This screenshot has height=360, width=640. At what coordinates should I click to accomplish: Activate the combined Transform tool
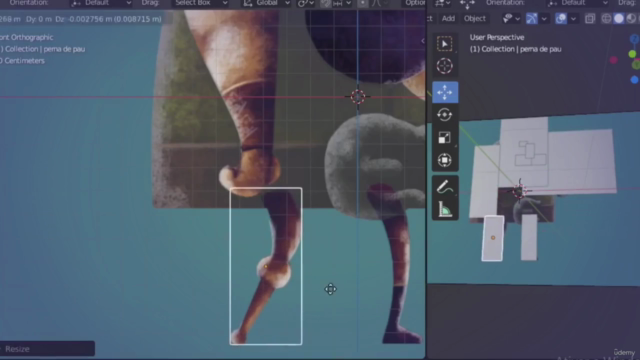pos(444,160)
